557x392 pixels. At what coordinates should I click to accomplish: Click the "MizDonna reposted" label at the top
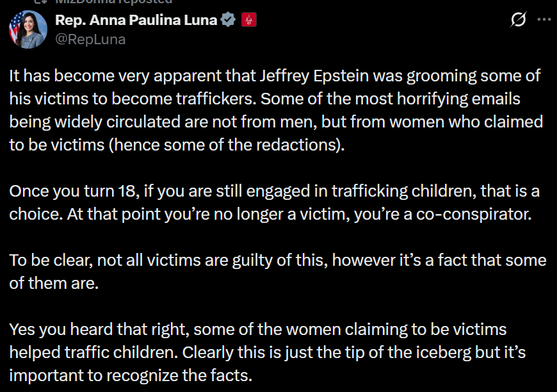pyautogui.click(x=122, y=3)
